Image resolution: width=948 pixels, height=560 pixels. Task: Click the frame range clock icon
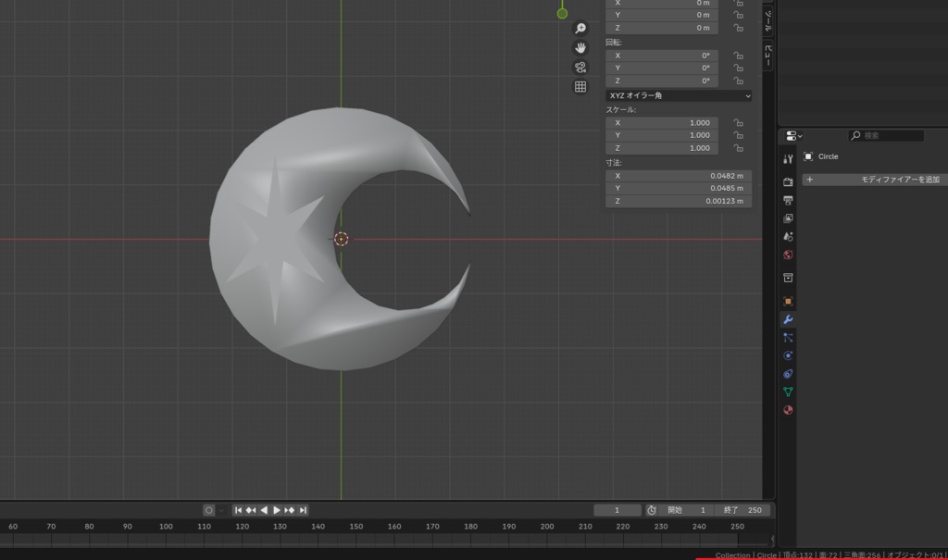(x=652, y=510)
